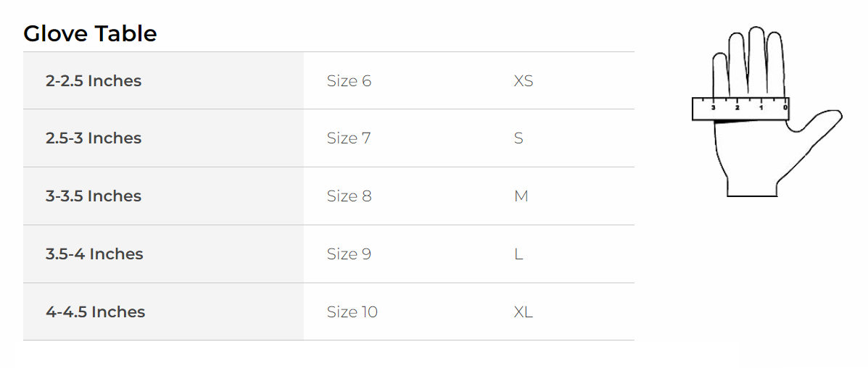Image resolution: width=868 pixels, height=368 pixels.
Task: Click the thumb of the hand drawing
Action: 819,123
